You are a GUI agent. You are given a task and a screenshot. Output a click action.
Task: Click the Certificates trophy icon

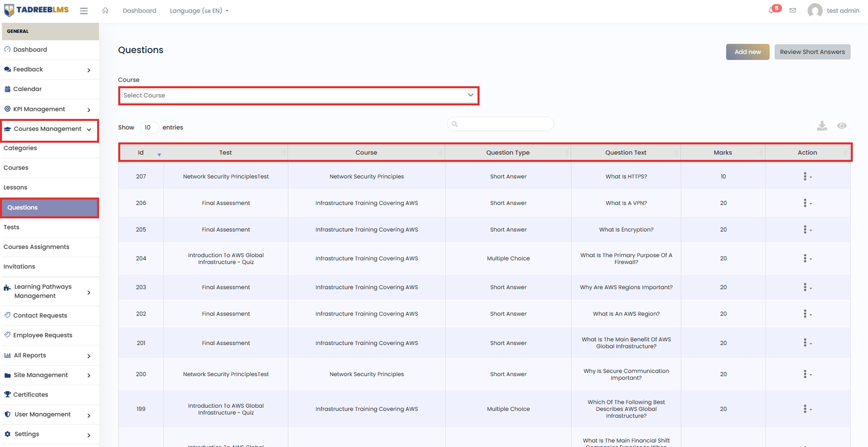[x=7, y=394]
